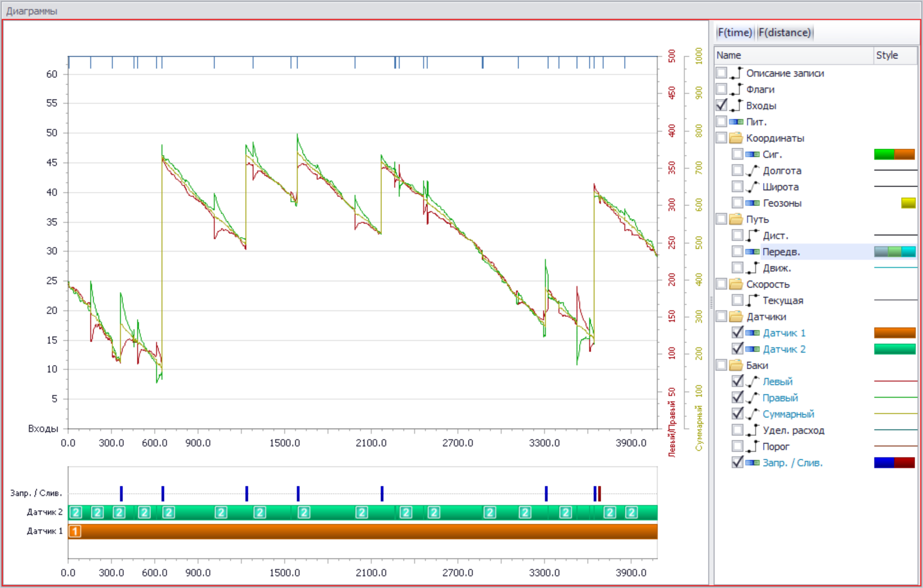Uncheck the Левый tank checkbox
This screenshot has width=923, height=588.
click(x=737, y=381)
